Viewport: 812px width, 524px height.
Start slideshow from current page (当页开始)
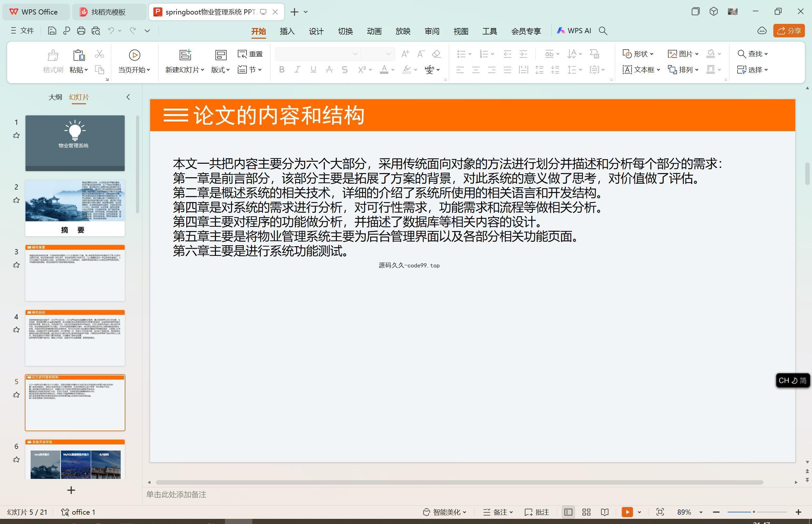(x=134, y=61)
